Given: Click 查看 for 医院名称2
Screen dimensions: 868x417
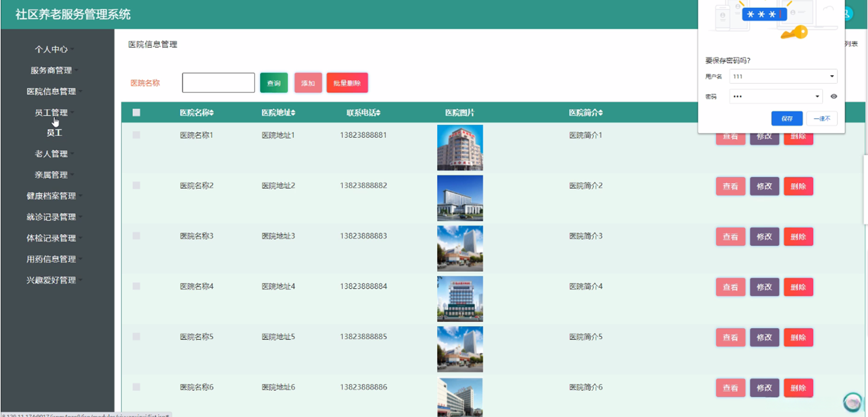Looking at the screenshot, I should point(731,186).
